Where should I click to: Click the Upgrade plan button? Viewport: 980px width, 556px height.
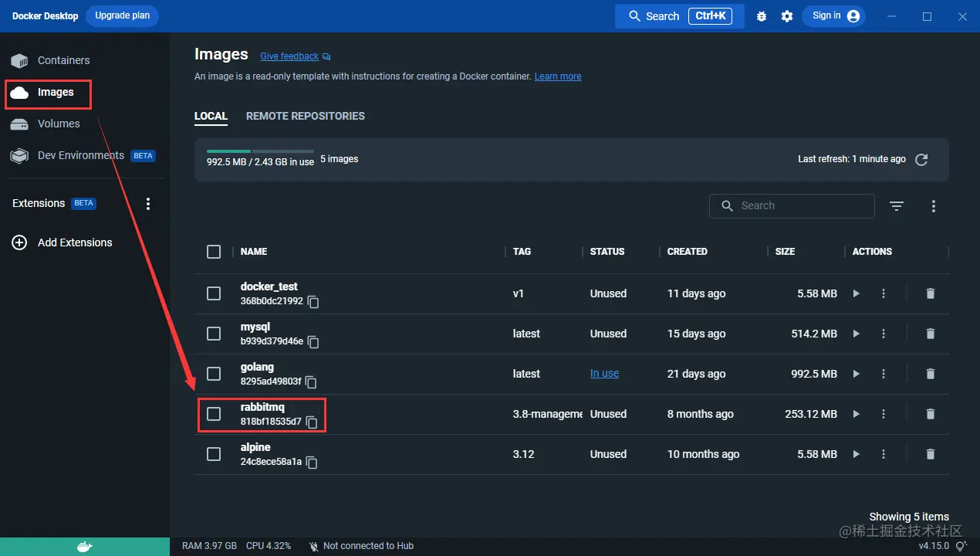(x=122, y=16)
